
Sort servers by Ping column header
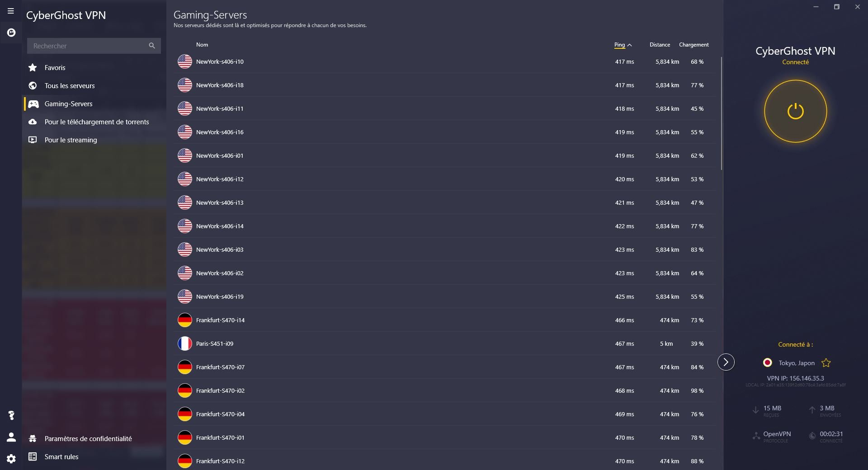623,45
